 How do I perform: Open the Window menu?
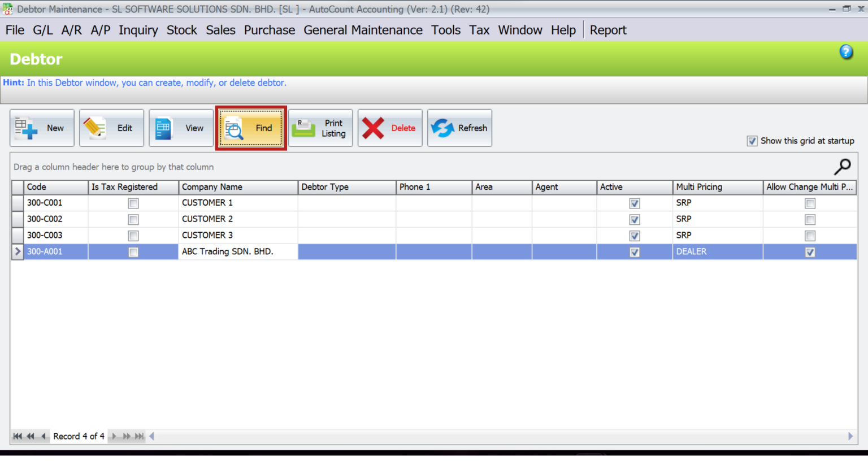click(x=520, y=30)
